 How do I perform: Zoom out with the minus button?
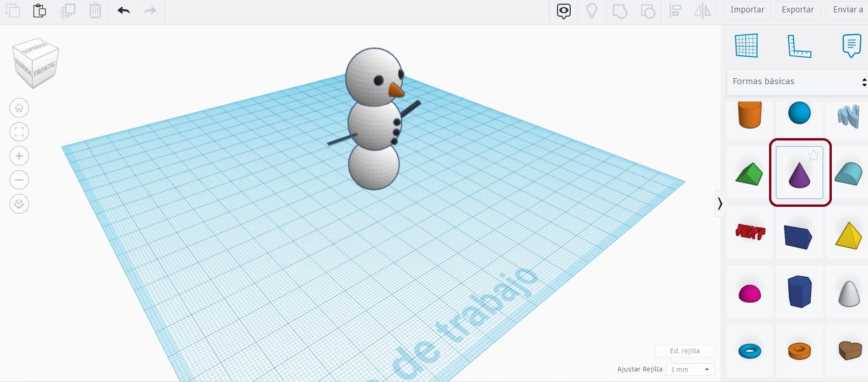click(19, 180)
